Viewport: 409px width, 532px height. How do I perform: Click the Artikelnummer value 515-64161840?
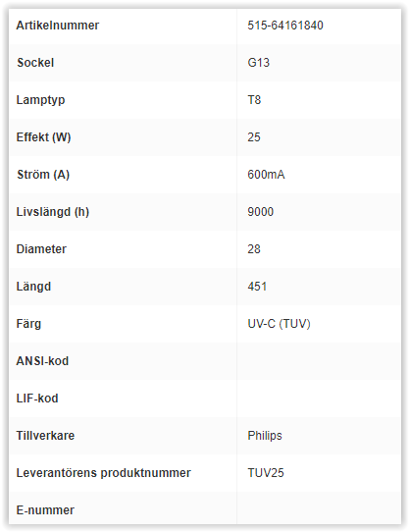(x=285, y=26)
